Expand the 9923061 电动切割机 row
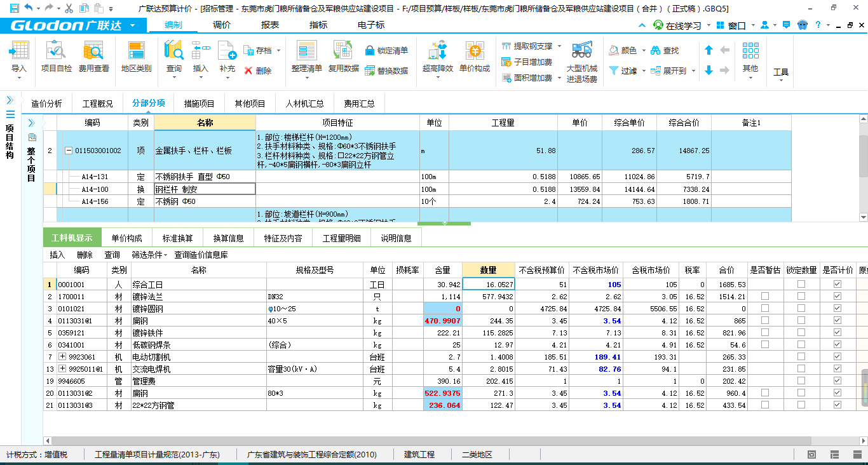 pos(62,357)
